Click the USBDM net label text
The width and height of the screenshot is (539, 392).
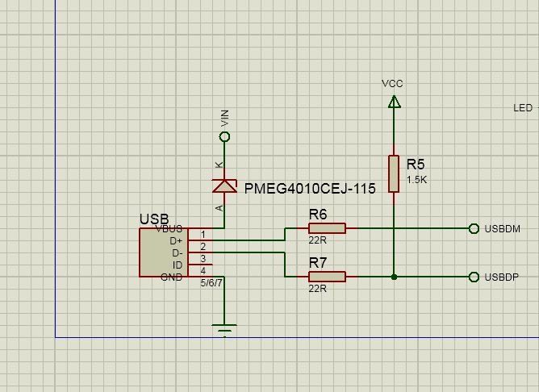click(501, 229)
